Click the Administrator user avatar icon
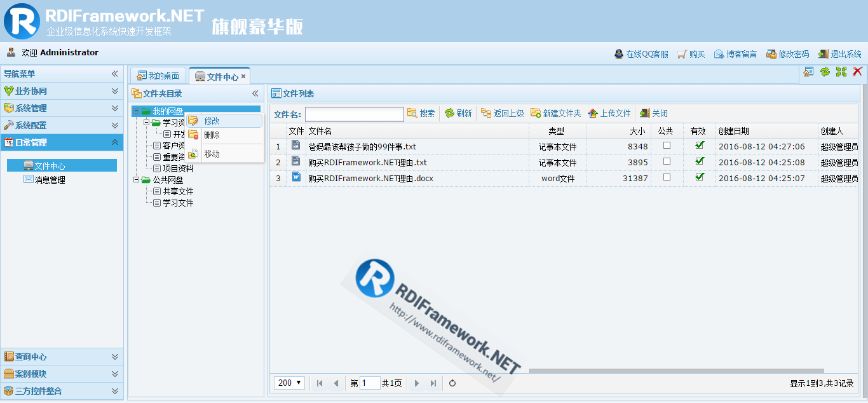This screenshot has width=868, height=403. [11, 52]
